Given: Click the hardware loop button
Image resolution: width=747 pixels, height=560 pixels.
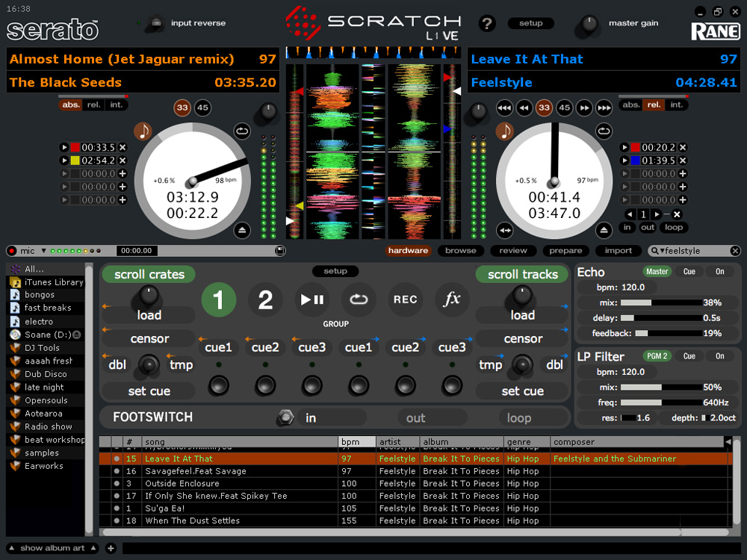Looking at the screenshot, I should coord(359,299).
